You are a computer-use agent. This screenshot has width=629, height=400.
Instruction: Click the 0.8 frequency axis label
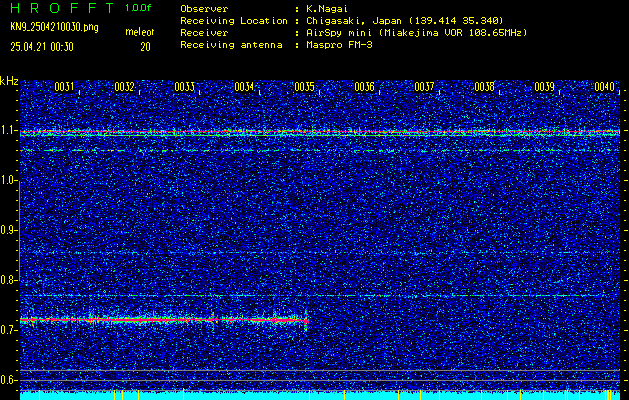coord(8,280)
